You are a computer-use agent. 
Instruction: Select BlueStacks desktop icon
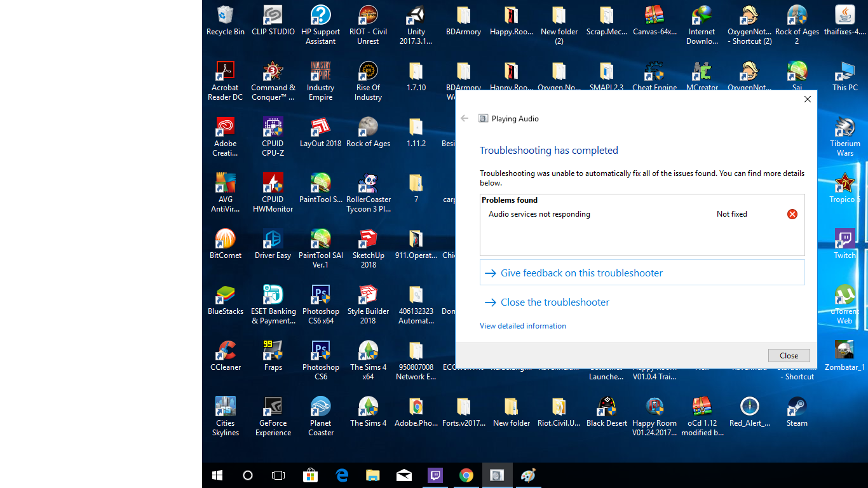click(225, 300)
